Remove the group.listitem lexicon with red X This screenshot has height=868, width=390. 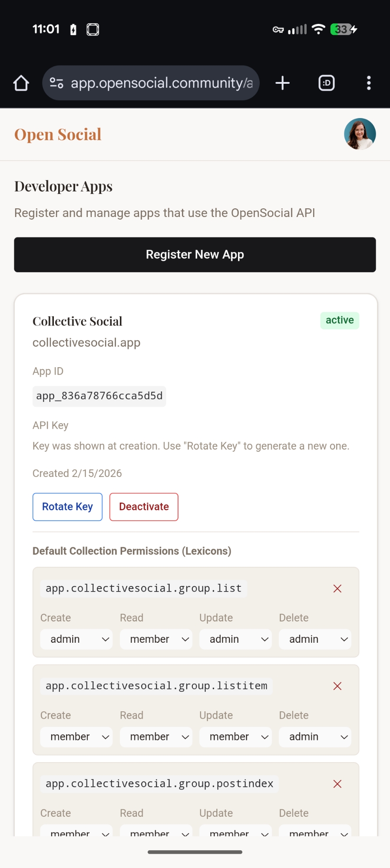click(x=337, y=686)
